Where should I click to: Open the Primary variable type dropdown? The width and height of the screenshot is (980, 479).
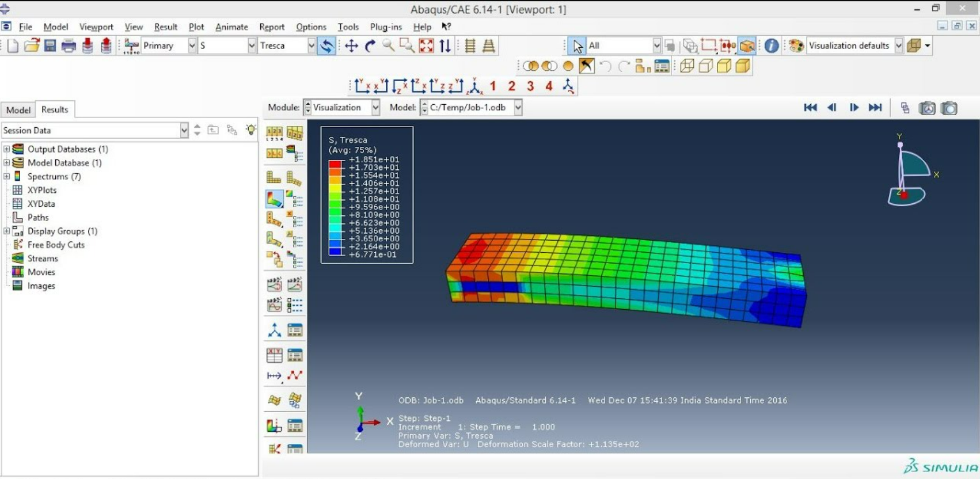[x=192, y=45]
